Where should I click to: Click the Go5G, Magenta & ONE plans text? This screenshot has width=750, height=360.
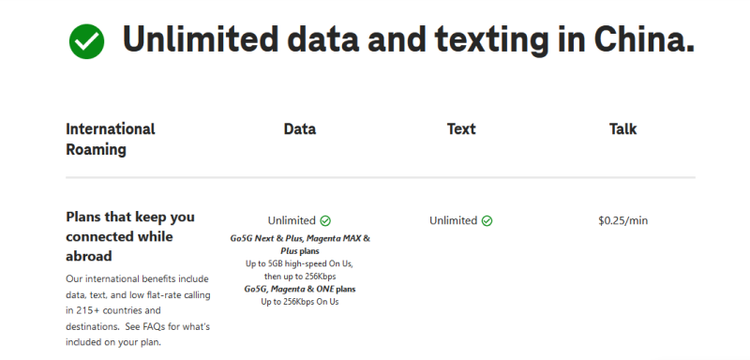tap(300, 289)
